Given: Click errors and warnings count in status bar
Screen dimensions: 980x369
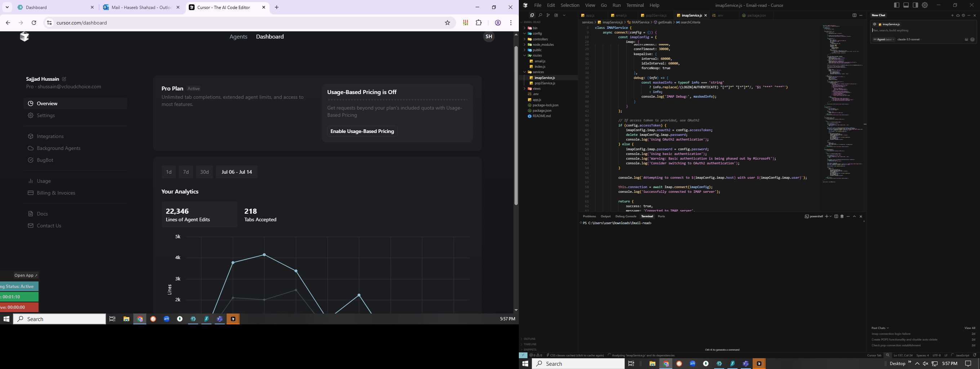Looking at the screenshot, I should pos(536,355).
